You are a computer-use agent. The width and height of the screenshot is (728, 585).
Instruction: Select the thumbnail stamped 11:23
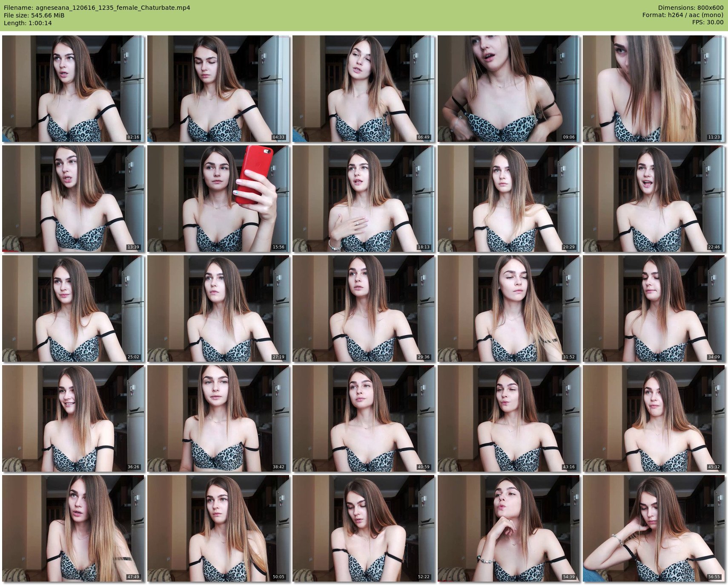[654, 89]
